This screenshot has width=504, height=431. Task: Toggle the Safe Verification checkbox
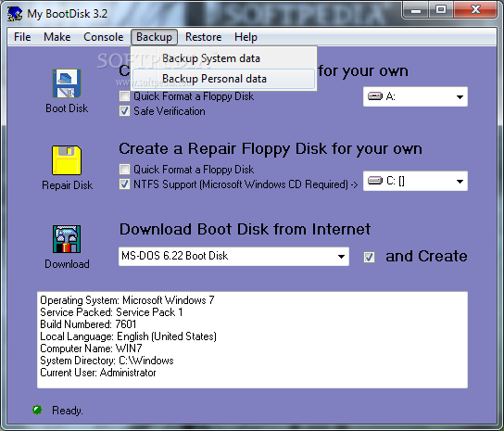point(124,111)
